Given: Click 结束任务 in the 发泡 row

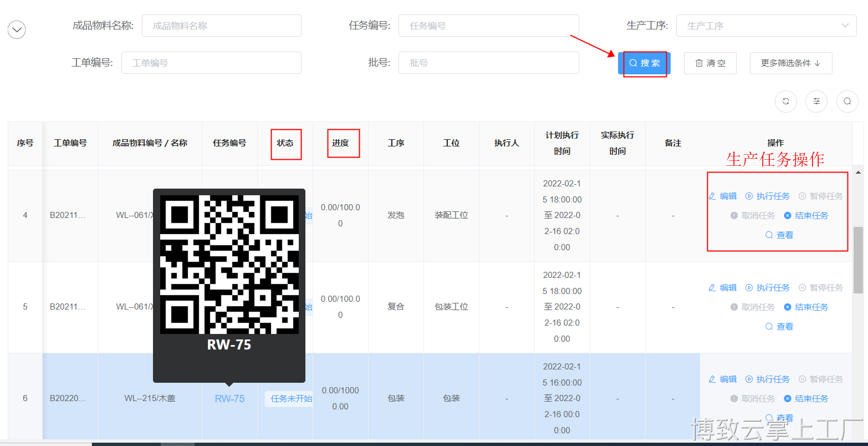Looking at the screenshot, I should [806, 216].
